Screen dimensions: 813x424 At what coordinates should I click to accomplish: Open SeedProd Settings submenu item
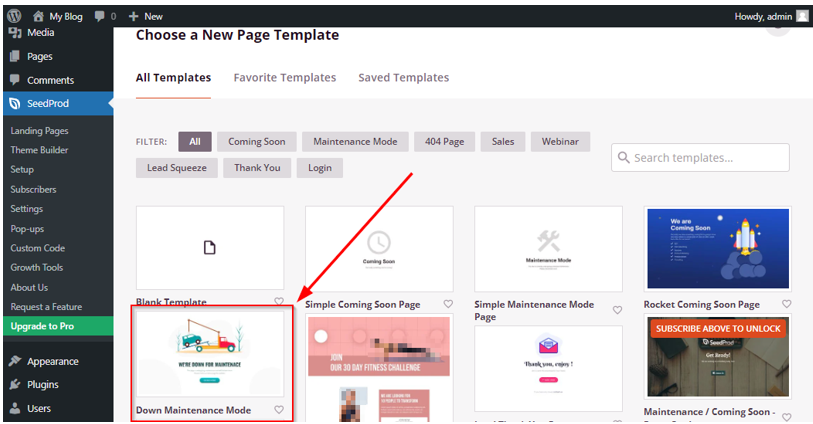pos(26,209)
